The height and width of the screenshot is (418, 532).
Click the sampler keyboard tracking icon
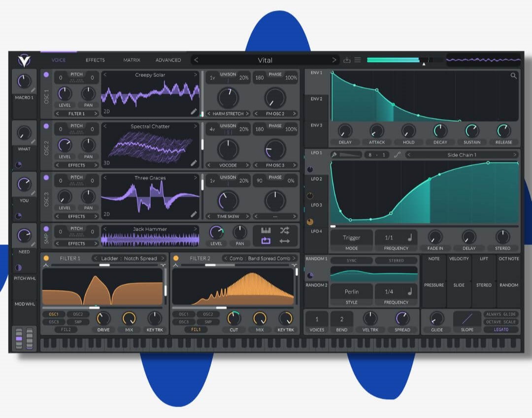coord(266,230)
